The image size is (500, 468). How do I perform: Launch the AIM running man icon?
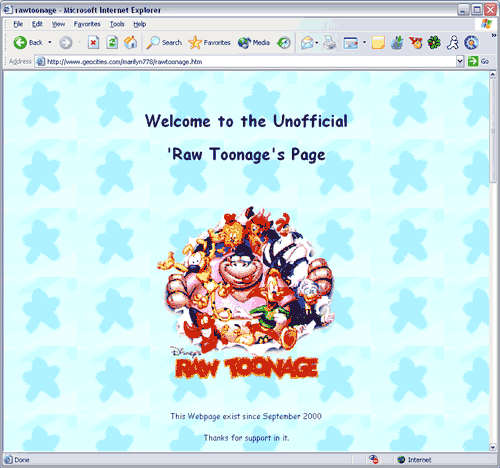(x=453, y=43)
